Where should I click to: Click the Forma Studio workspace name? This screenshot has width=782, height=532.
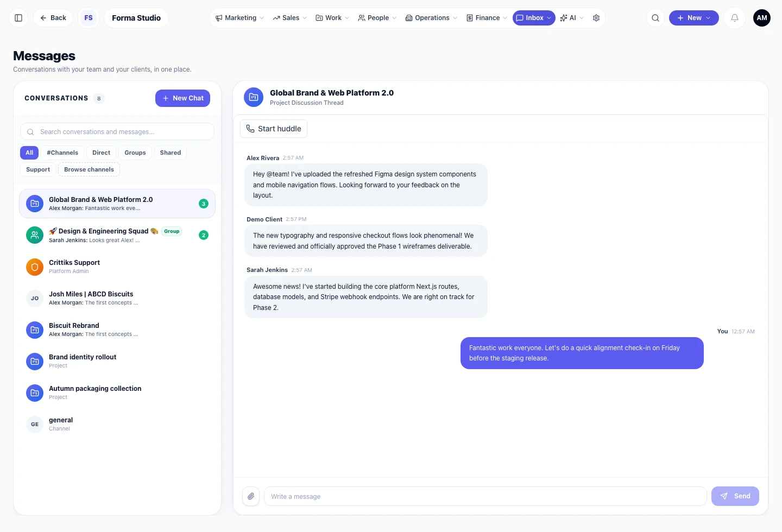[x=136, y=18]
